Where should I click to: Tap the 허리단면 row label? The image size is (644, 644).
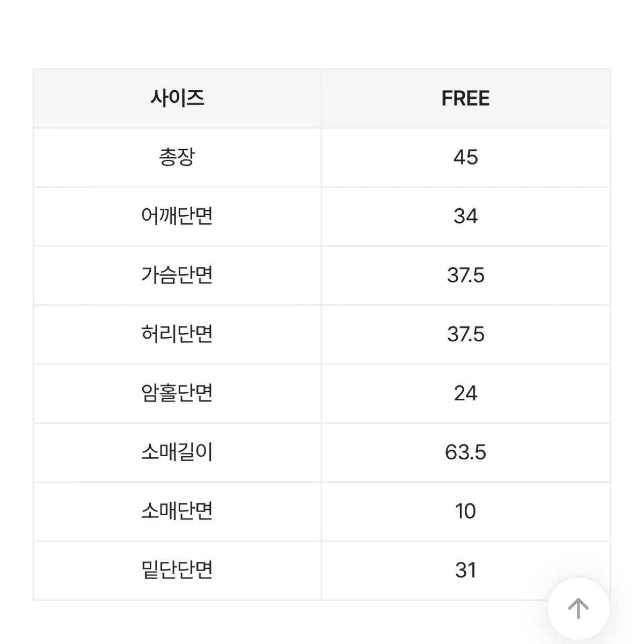click(177, 335)
